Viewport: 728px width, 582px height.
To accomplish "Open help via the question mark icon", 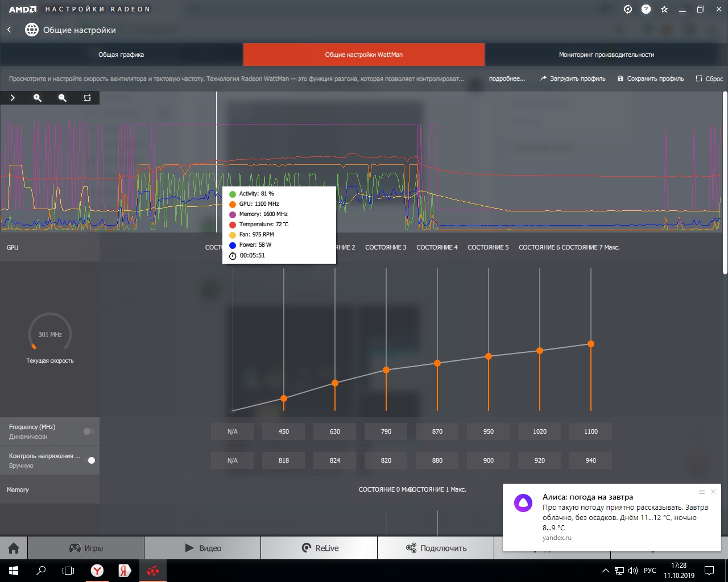I will 646,9.
